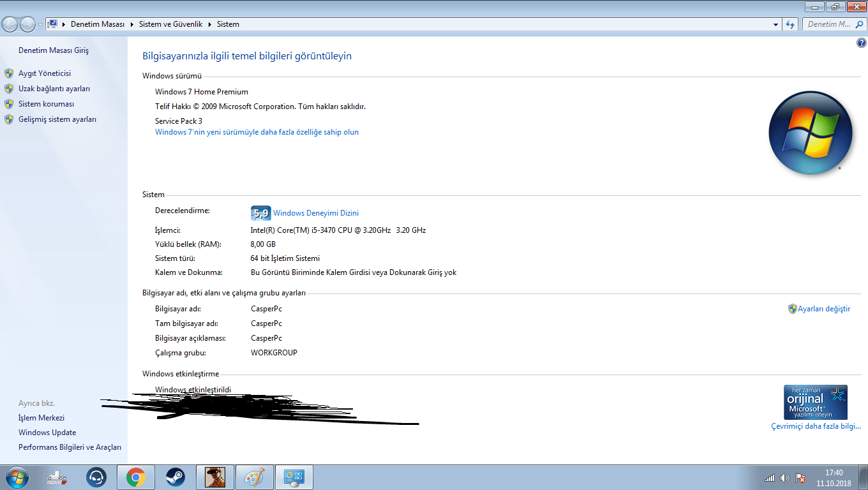Click the Show Desktop strip beside the clock
The width and height of the screenshot is (868, 490).
coord(863,477)
